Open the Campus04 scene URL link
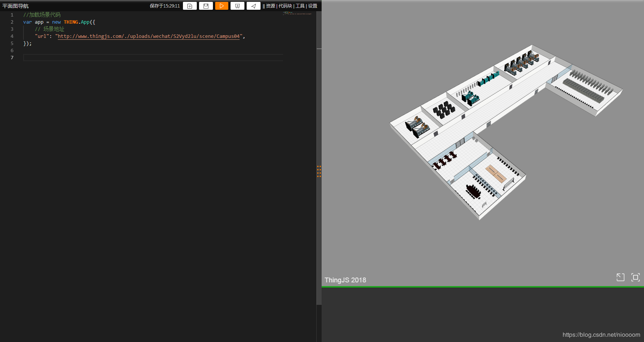The image size is (644, 342). click(148, 36)
